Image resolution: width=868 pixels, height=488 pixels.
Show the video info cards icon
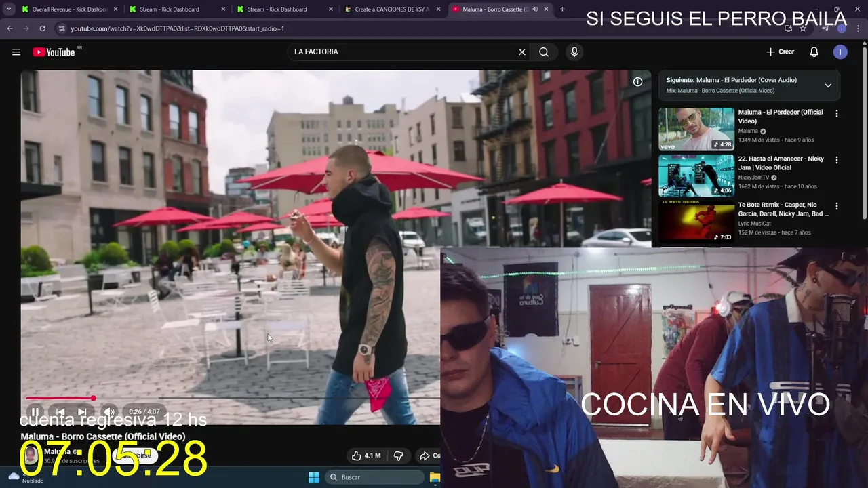coord(638,82)
